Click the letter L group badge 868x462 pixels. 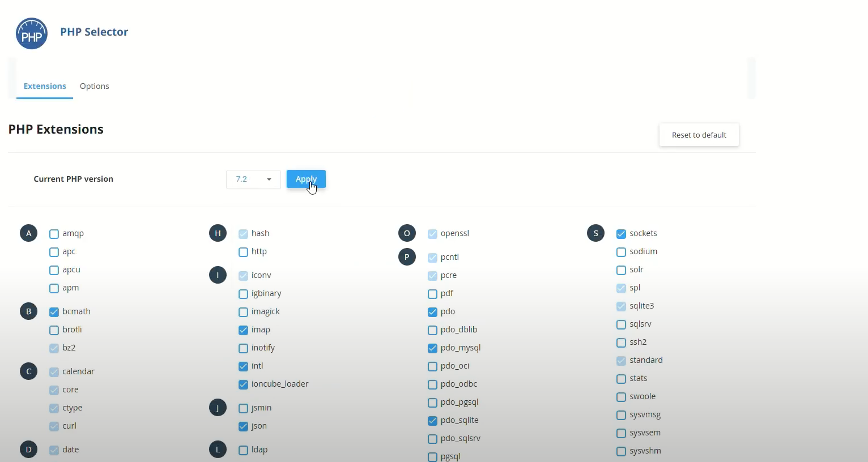click(x=218, y=450)
